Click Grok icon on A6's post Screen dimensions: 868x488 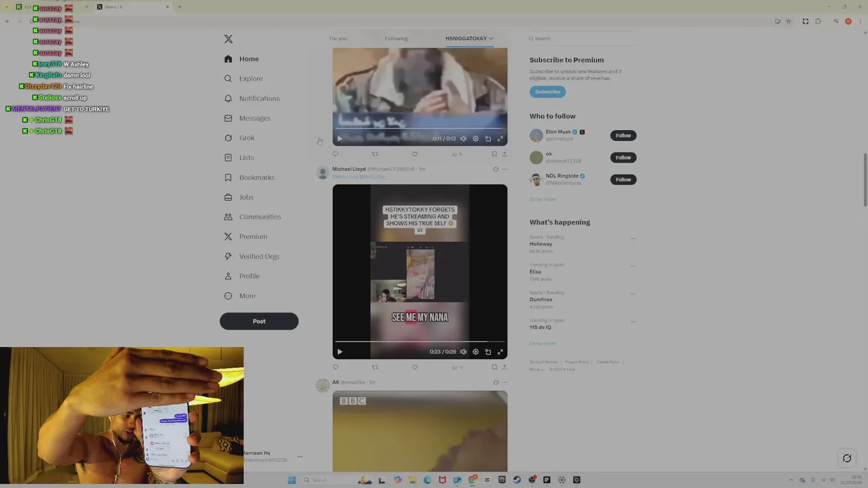[495, 382]
